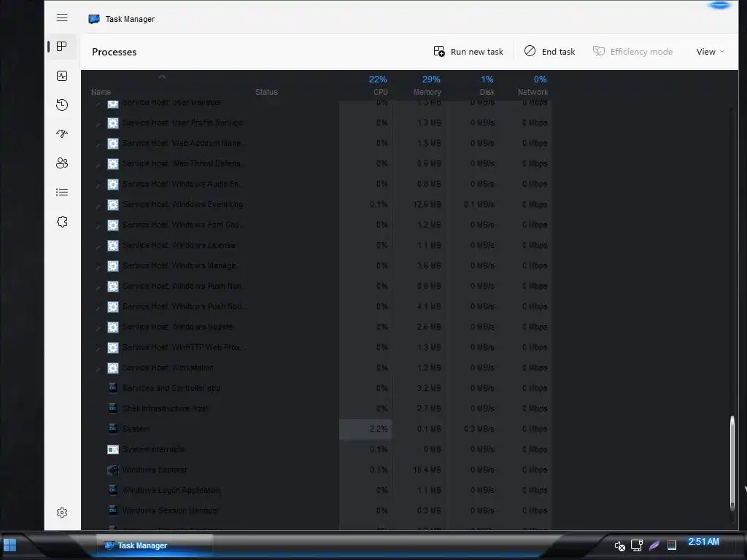Click the System process icon

tap(113, 428)
